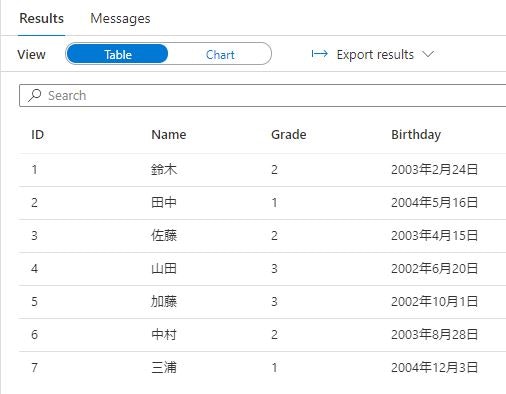Image resolution: width=506 pixels, height=394 pixels.
Task: Click the Export results arrow icon
Action: click(320, 54)
